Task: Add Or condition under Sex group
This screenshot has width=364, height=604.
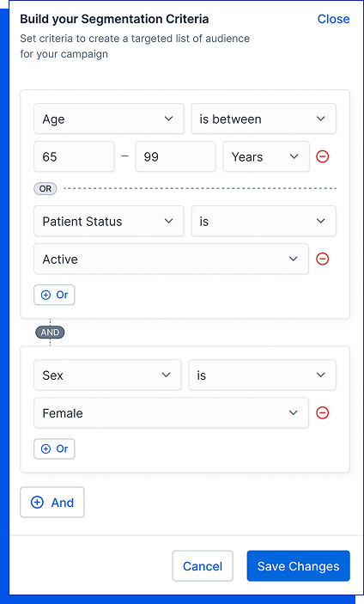Action: (54, 448)
